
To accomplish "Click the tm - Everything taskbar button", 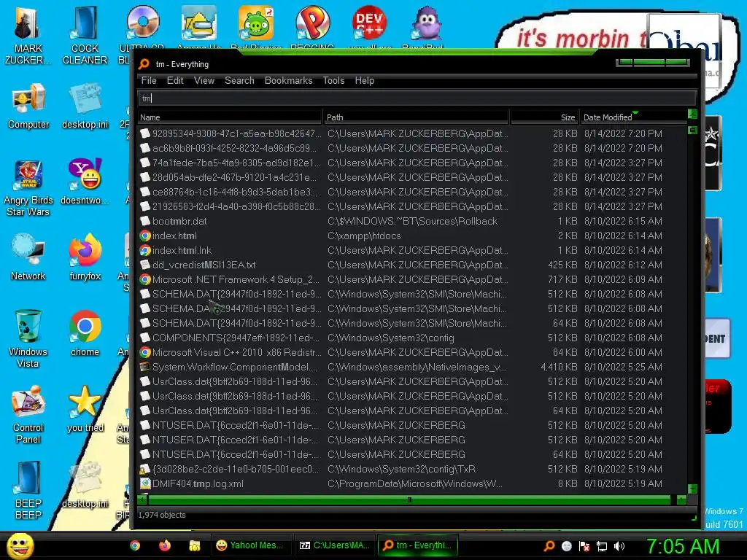I will point(418,545).
